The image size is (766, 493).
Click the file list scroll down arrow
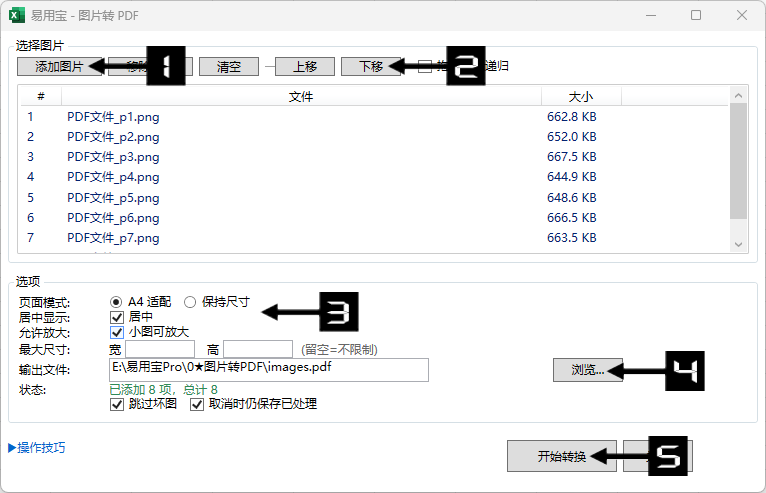738,244
